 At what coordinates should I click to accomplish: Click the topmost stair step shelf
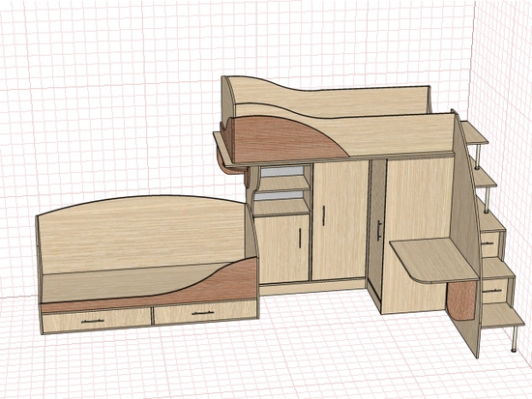pos(475,133)
